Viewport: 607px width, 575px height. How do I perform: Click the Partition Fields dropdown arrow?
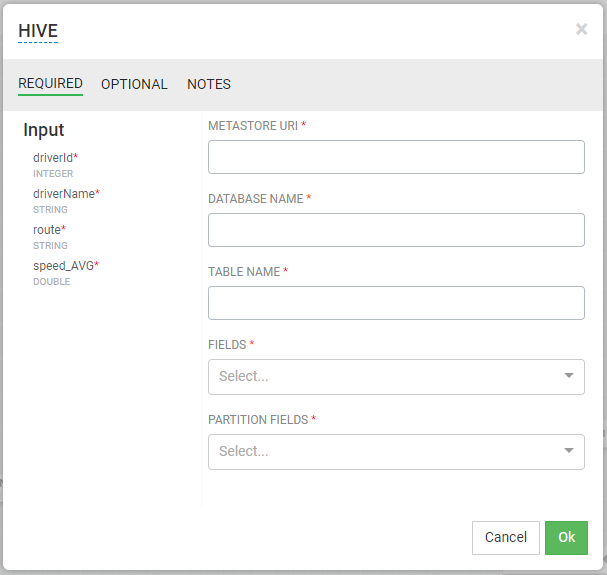point(569,450)
